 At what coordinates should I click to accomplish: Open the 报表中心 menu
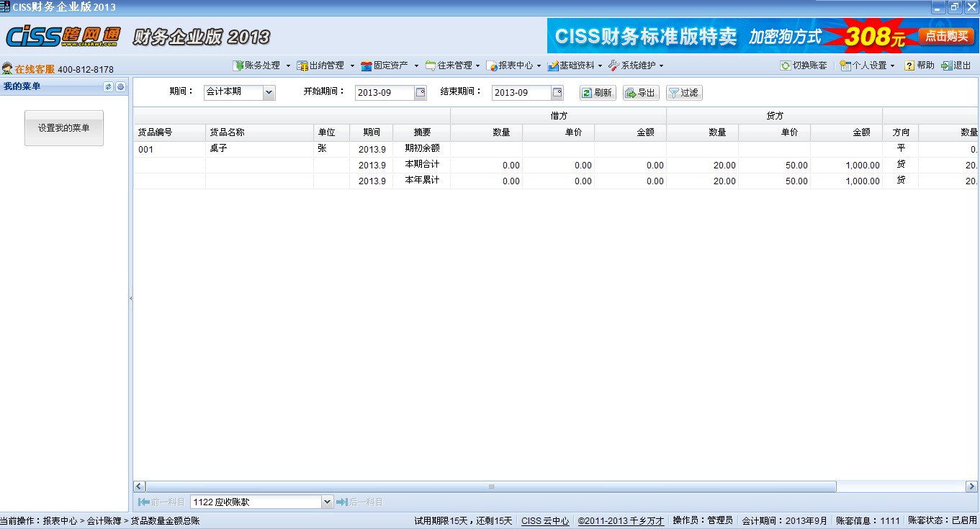click(514, 65)
